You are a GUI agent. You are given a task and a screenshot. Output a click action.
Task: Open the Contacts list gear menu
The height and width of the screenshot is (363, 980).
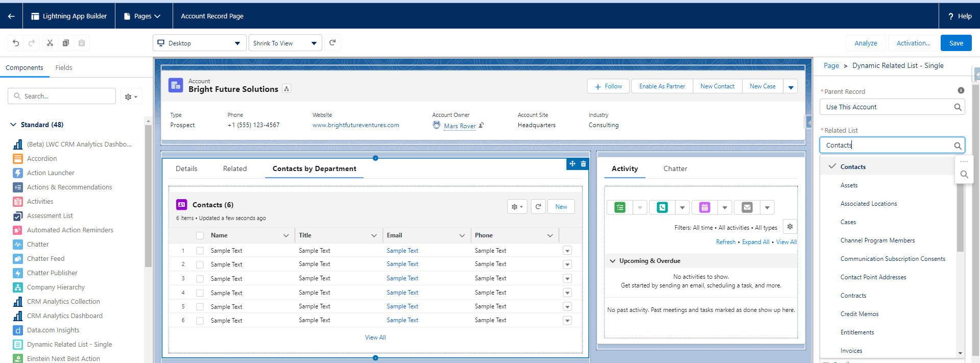pos(517,207)
